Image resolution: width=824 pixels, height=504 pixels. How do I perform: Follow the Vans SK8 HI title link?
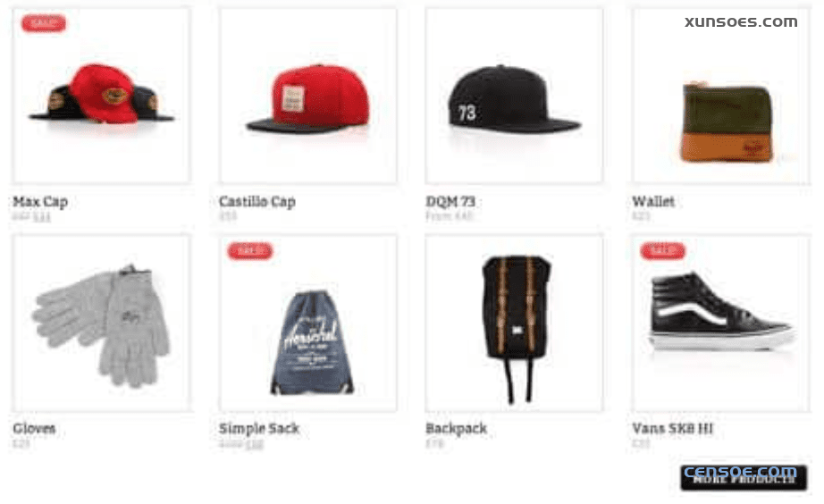pos(673,428)
